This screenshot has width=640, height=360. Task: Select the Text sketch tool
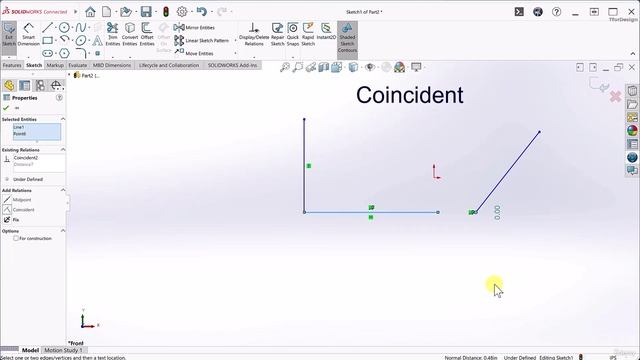[97, 40]
